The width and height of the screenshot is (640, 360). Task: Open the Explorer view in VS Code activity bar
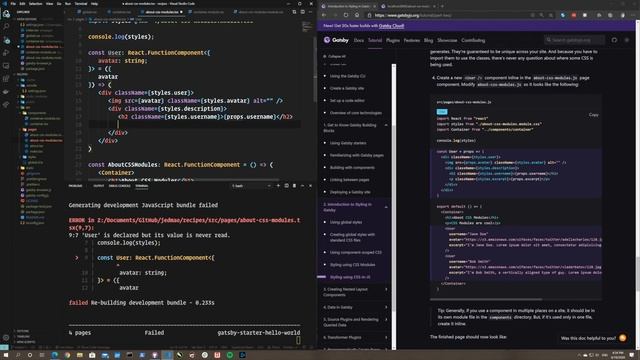pos(6,14)
